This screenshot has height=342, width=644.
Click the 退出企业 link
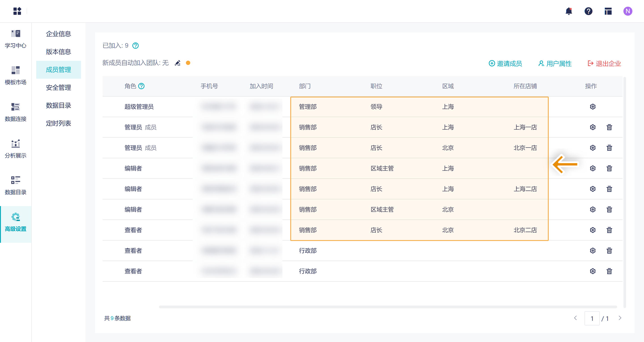(604, 63)
